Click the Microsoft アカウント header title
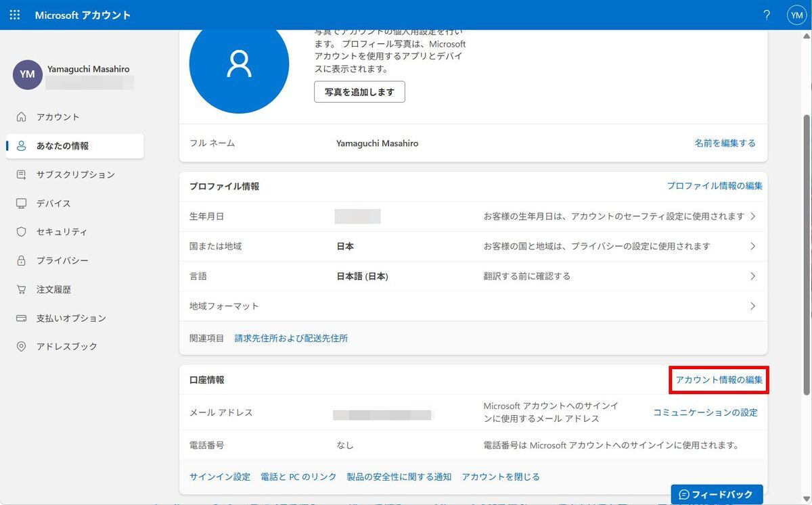Image resolution: width=812 pixels, height=505 pixels. pyautogui.click(x=83, y=15)
